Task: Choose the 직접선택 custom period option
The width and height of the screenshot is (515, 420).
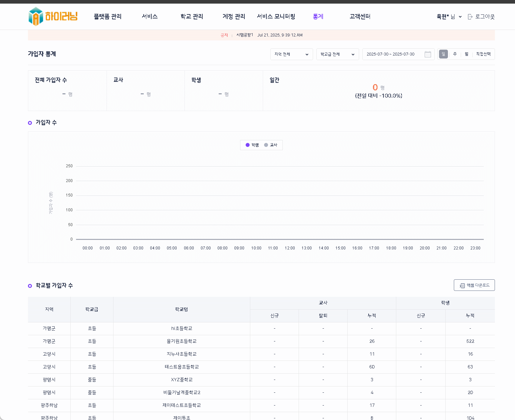Action: point(483,54)
